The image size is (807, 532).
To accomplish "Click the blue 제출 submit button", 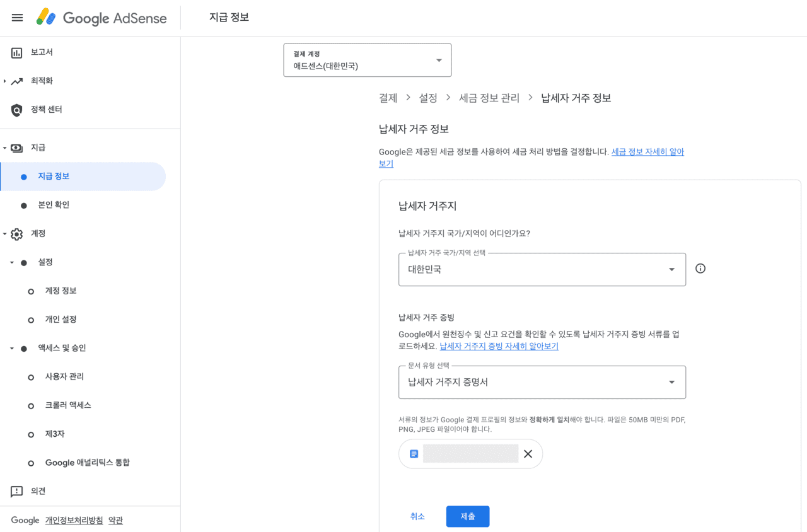I will click(467, 516).
